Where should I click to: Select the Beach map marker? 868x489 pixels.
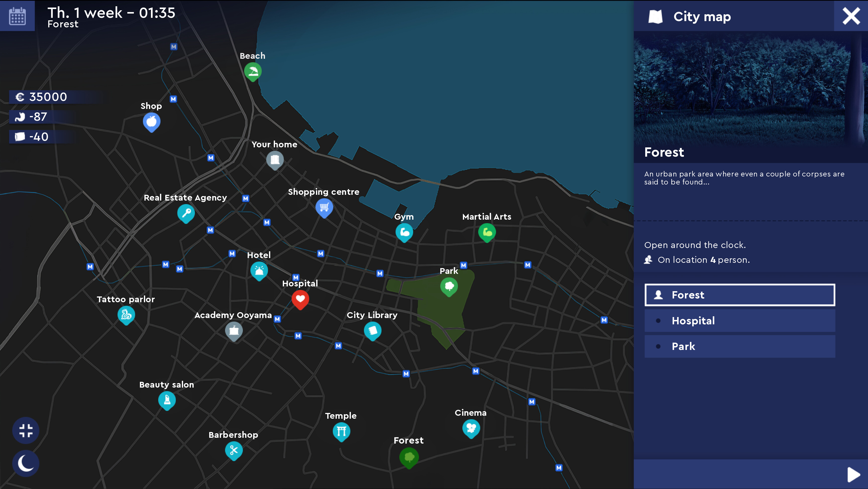tap(253, 72)
